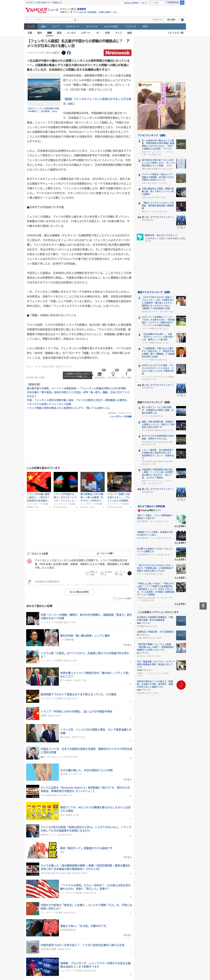Click the 共感した smiley reaction on comment

click(87, 573)
